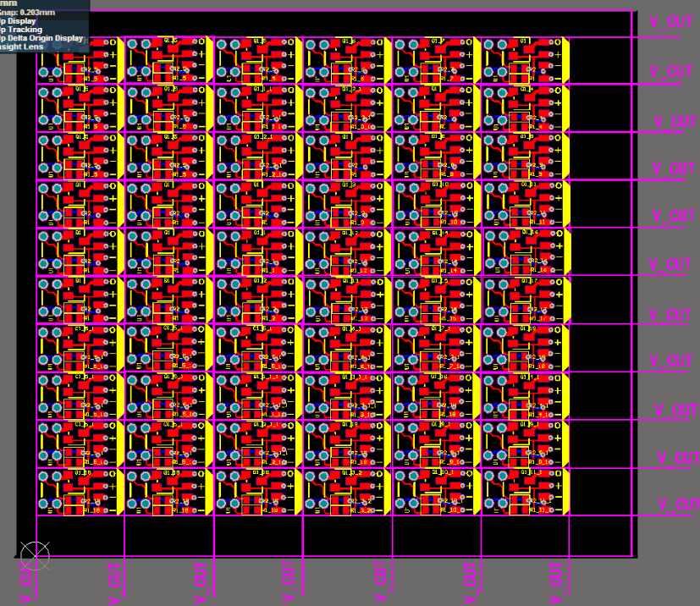The height and width of the screenshot is (606, 700).
Task: Select the leftmost V_CUT label along the bottom
Action: [x=27, y=583]
